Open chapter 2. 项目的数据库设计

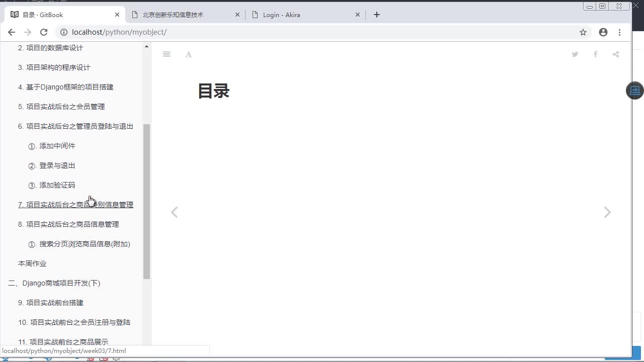click(50, 48)
